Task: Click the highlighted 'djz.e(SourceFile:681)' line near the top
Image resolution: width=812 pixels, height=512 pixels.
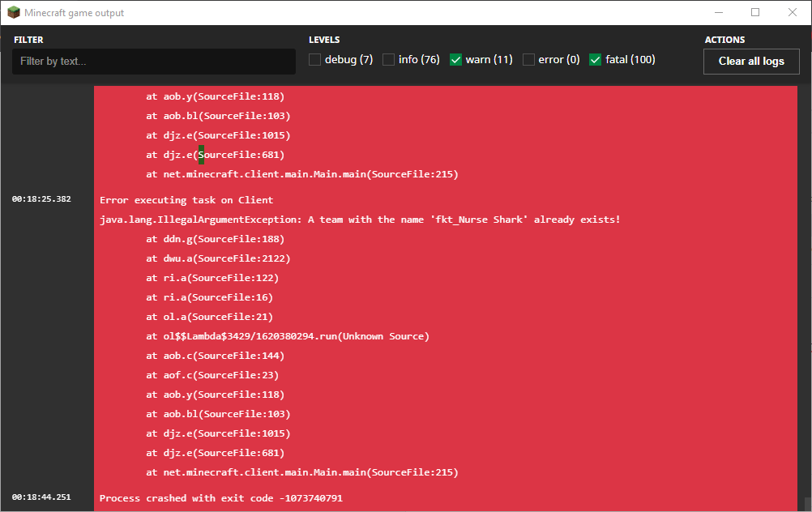Action: [x=215, y=155]
